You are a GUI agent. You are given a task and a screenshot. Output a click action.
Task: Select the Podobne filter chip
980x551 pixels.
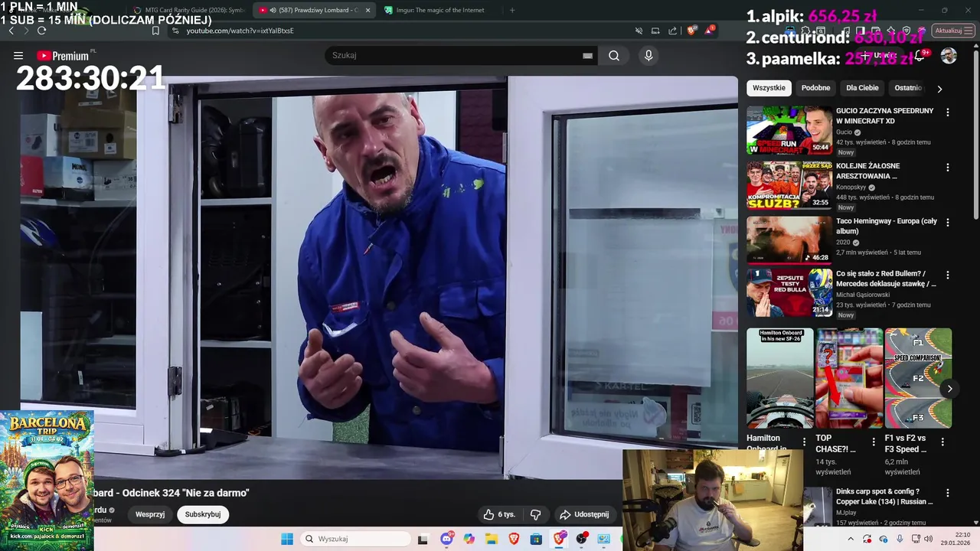pos(815,88)
